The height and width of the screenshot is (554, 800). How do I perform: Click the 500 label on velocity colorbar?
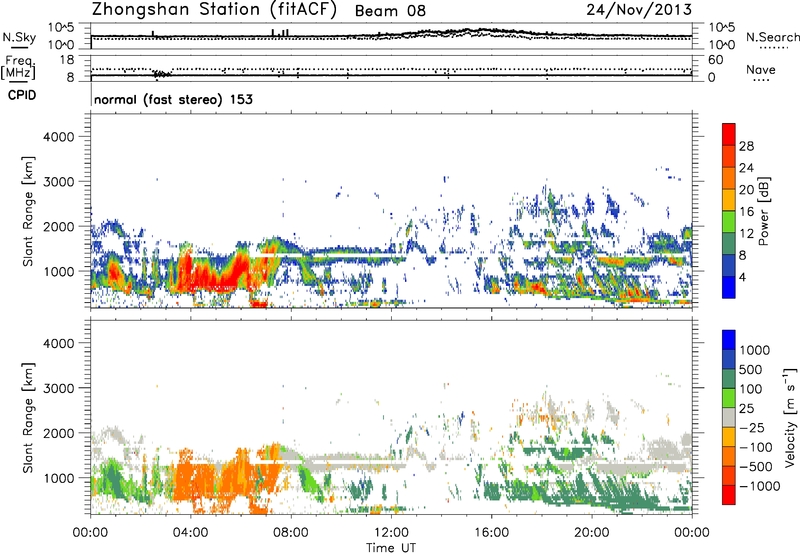[753, 370]
